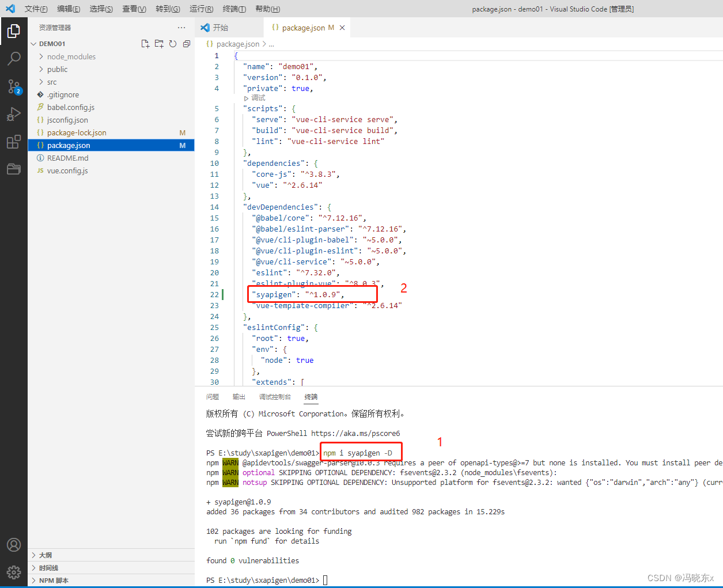Expand the src folder

point(111,82)
